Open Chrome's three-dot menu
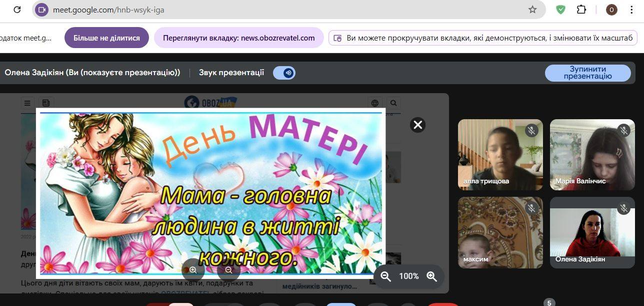The height and width of the screenshot is (306, 644). [632, 10]
